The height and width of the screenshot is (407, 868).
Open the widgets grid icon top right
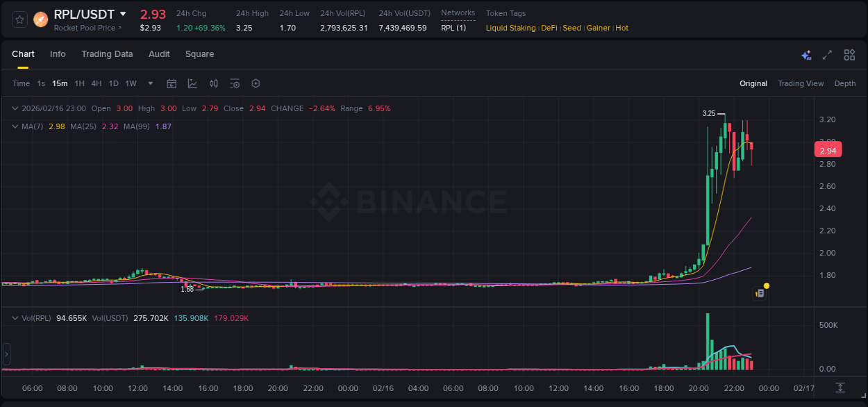848,54
